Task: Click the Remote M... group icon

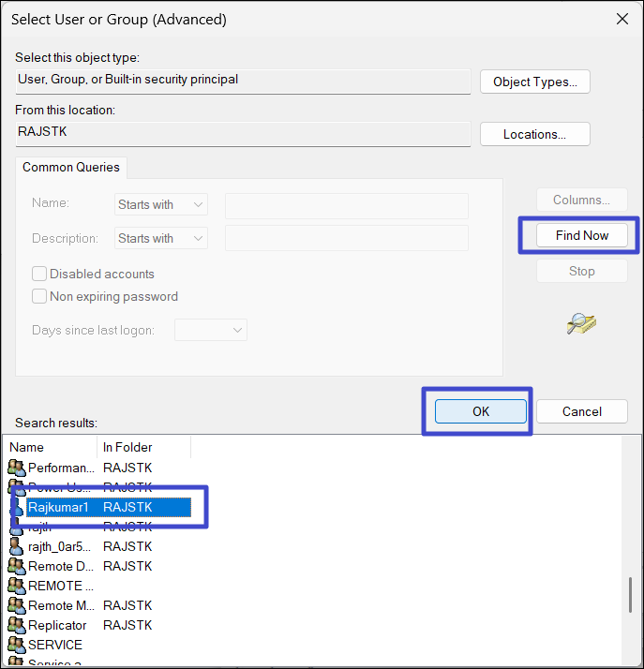Action: point(17,605)
